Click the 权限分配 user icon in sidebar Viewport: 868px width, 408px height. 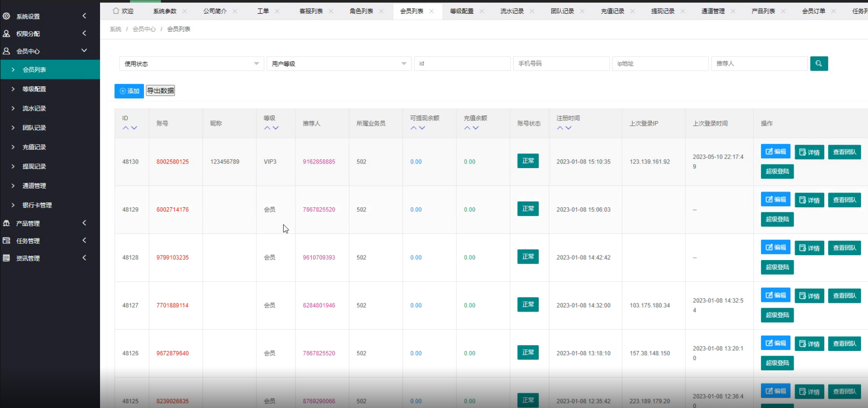[x=6, y=34]
